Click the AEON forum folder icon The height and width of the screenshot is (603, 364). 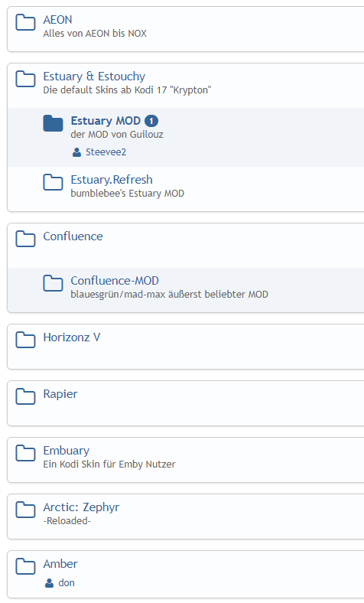click(x=25, y=22)
